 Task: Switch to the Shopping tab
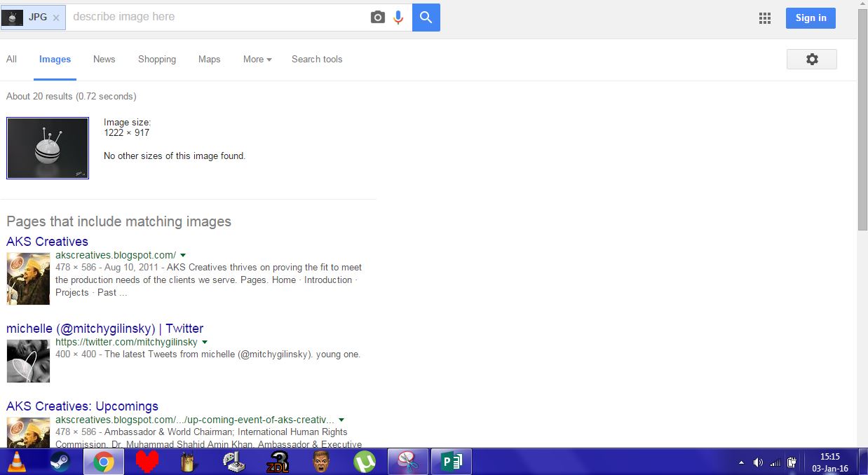156,60
